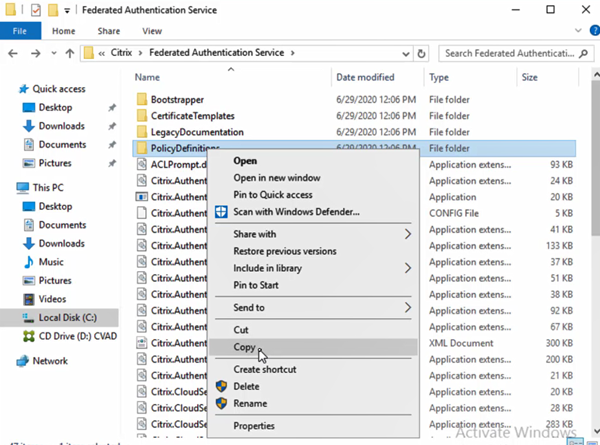Click the Back navigation arrow

(x=12, y=52)
